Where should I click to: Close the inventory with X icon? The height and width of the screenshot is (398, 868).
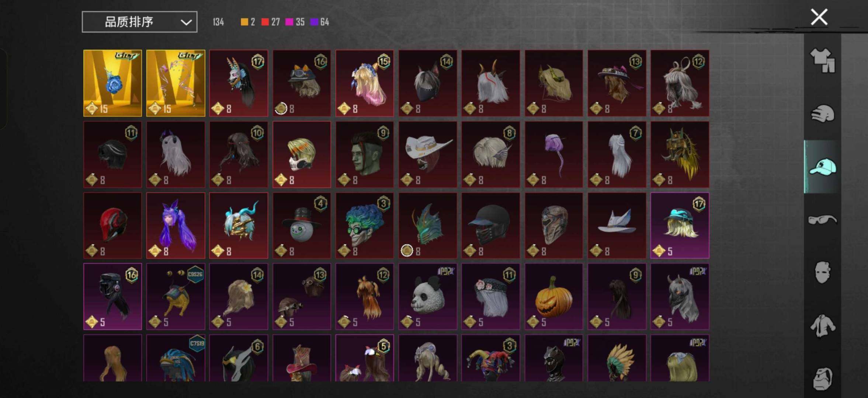[819, 17]
